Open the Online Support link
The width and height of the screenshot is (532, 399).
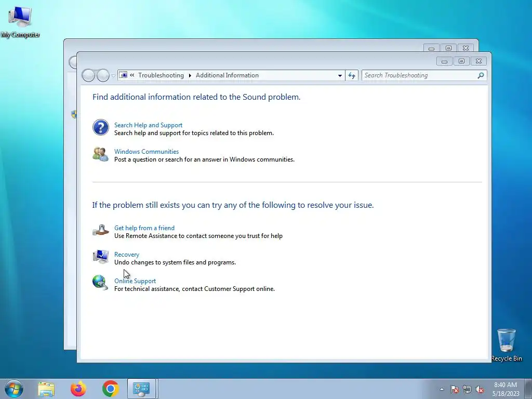coord(135,281)
